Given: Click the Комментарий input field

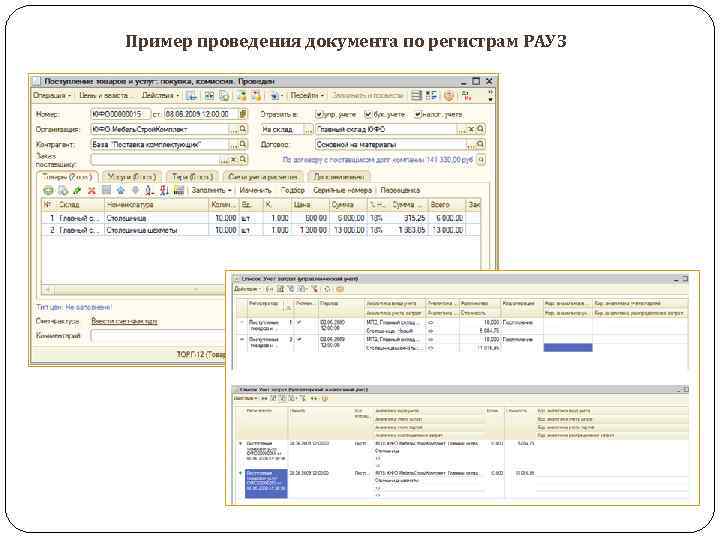Looking at the screenshot, I should [158, 336].
